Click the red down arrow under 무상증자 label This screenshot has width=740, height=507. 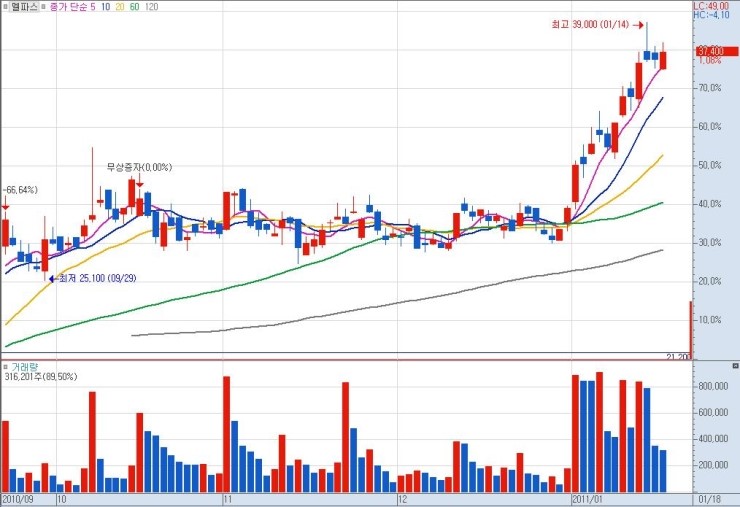click(x=139, y=181)
